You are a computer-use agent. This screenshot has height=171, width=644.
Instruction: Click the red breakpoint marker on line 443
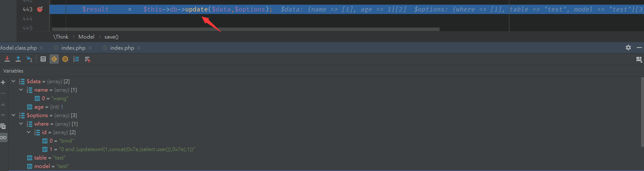[x=40, y=9]
